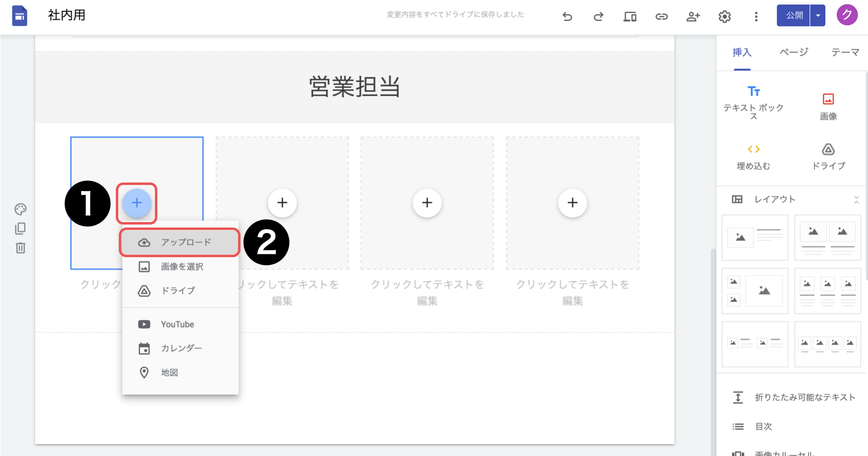Open the settings gear icon
This screenshot has width=868, height=456.
tap(724, 17)
